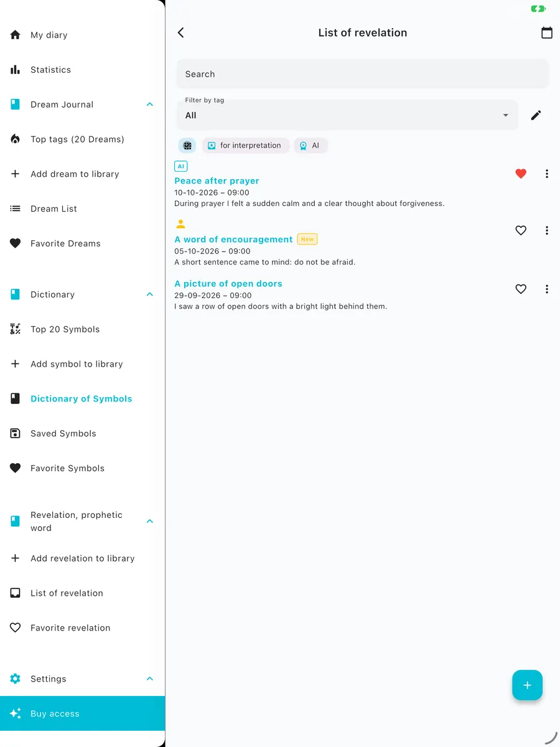The image size is (560, 747).
Task: Click the Top 20 Symbols icon
Action: click(x=16, y=329)
